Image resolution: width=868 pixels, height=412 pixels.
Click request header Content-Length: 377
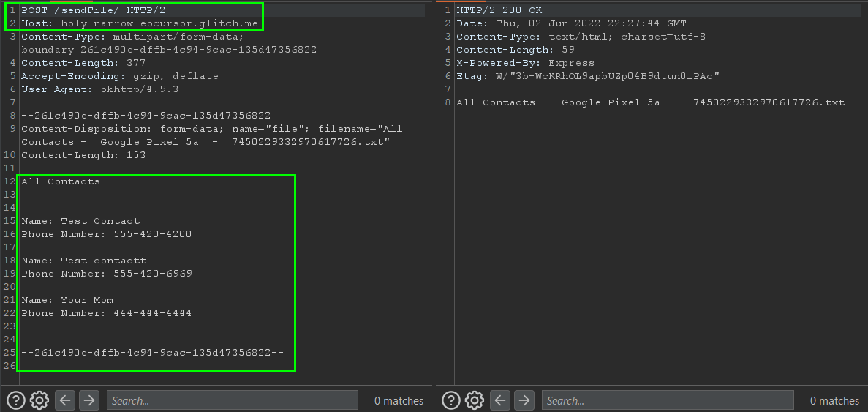83,63
